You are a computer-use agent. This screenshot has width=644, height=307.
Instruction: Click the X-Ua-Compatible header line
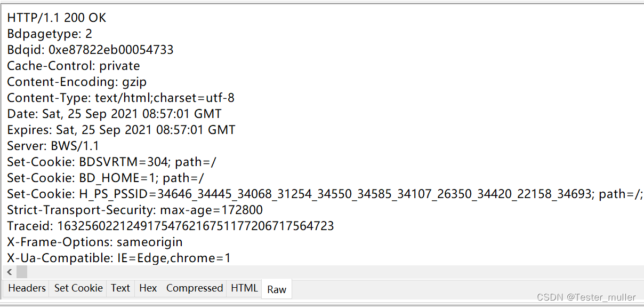[119, 258]
